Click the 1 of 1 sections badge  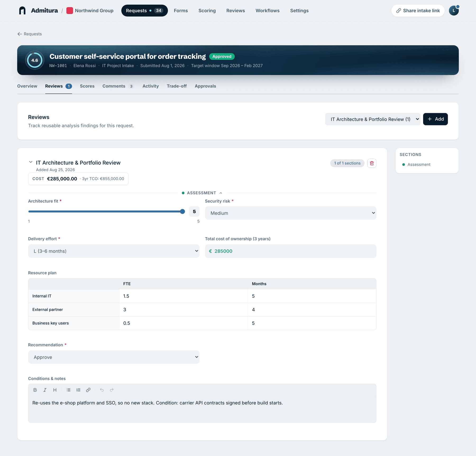point(347,163)
